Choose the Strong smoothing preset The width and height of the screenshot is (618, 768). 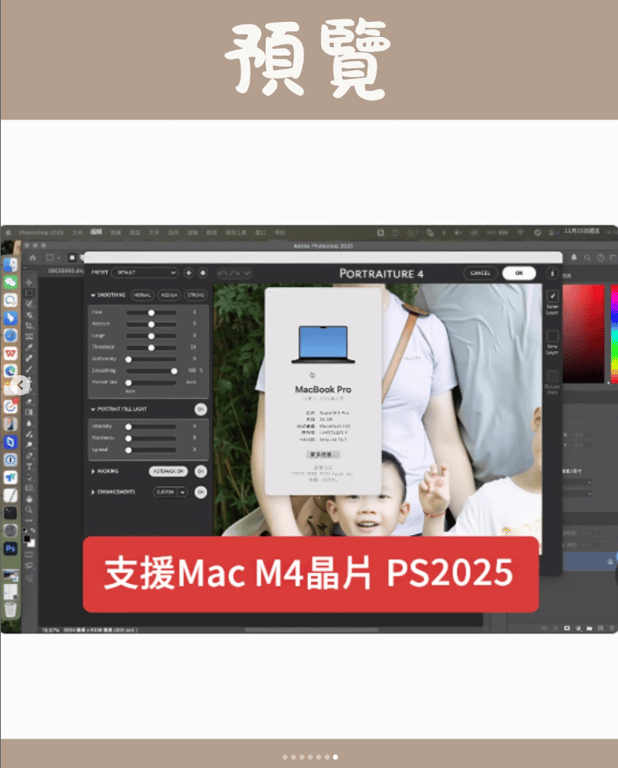[195, 295]
